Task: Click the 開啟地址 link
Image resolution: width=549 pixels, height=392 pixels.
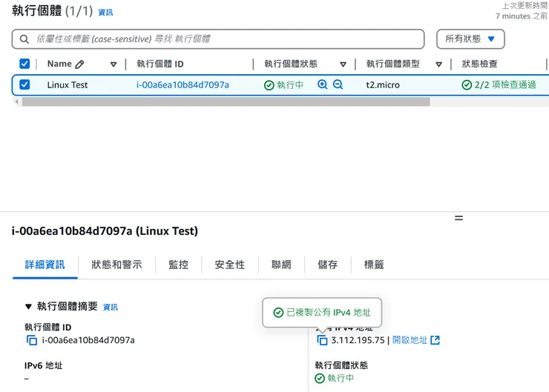Action: pos(410,340)
